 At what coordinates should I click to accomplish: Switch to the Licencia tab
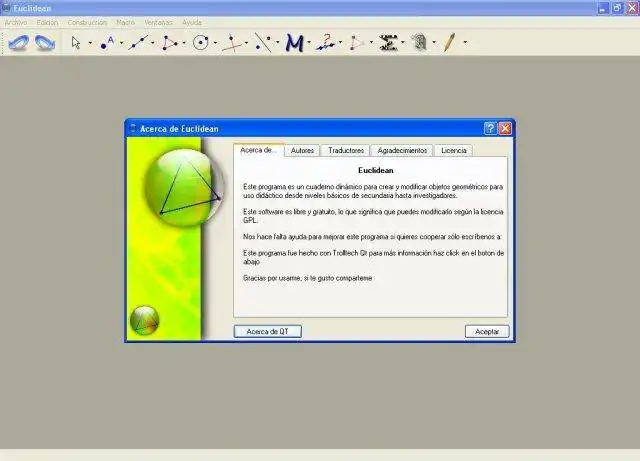pyautogui.click(x=453, y=151)
